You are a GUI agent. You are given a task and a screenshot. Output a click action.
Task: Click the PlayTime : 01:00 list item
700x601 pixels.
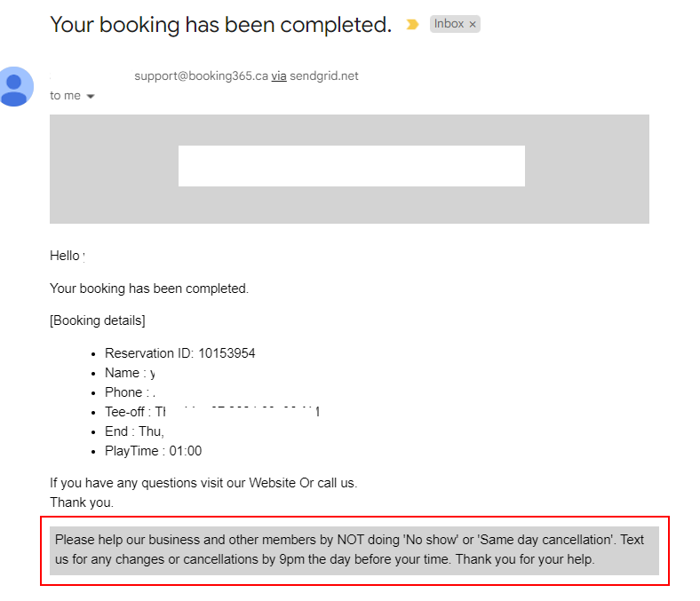point(153,451)
